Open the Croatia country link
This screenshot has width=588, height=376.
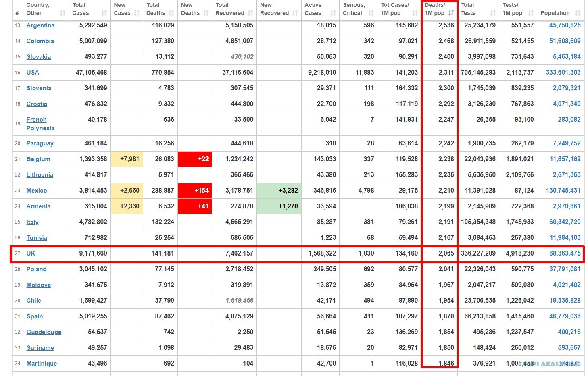(x=37, y=104)
